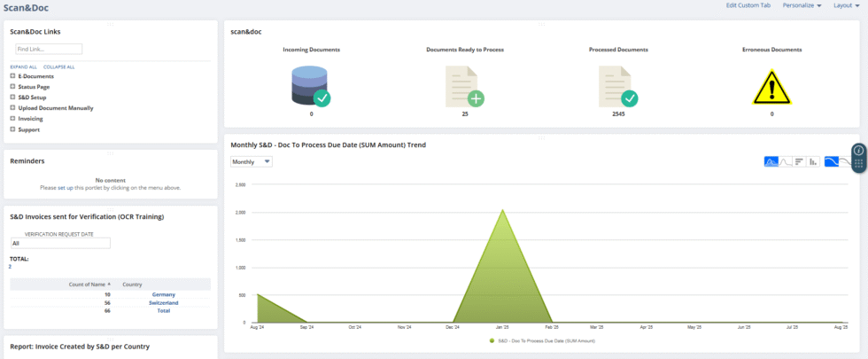
Task: Sort by Count of Name column header
Action: point(89,285)
